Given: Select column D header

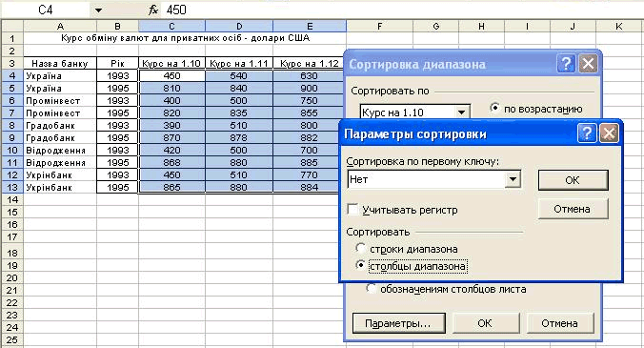Looking at the screenshot, I should tap(239, 27).
